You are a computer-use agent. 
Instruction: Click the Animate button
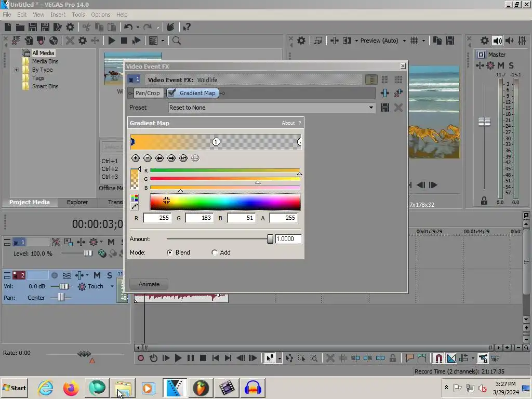(149, 284)
